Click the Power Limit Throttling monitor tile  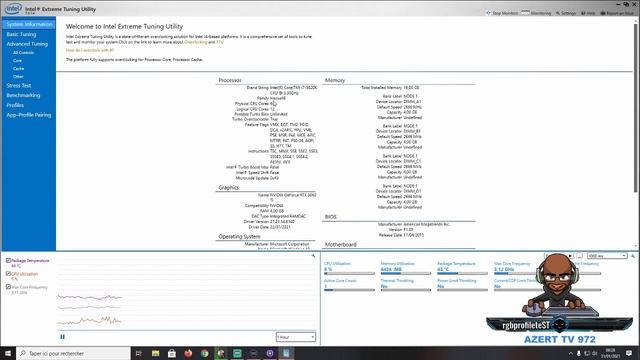462,285
